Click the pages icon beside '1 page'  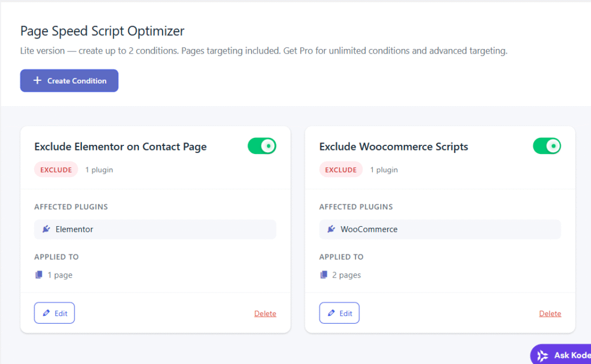tap(39, 275)
